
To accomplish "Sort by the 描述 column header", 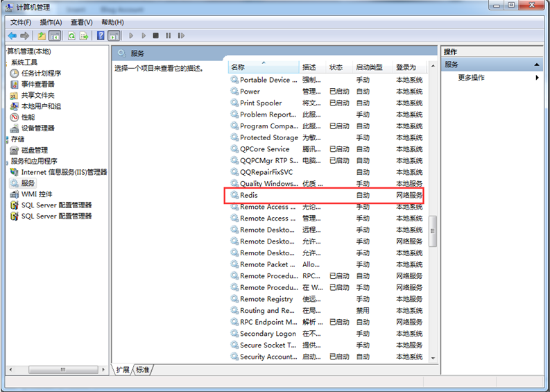I will tap(313, 67).
